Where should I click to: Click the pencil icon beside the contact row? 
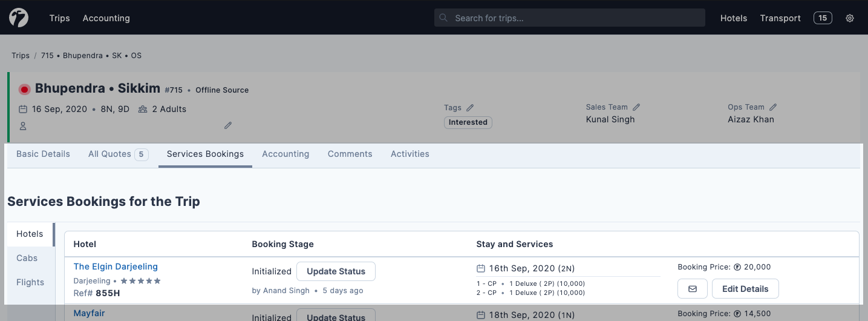(228, 125)
